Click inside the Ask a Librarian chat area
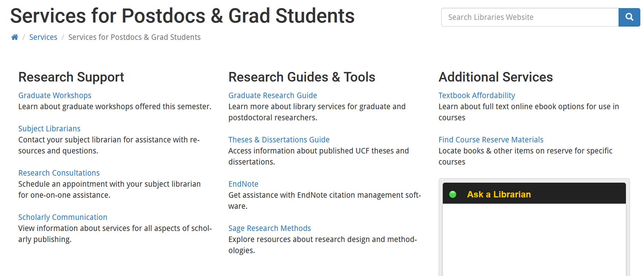The image size is (644, 276). click(534, 240)
